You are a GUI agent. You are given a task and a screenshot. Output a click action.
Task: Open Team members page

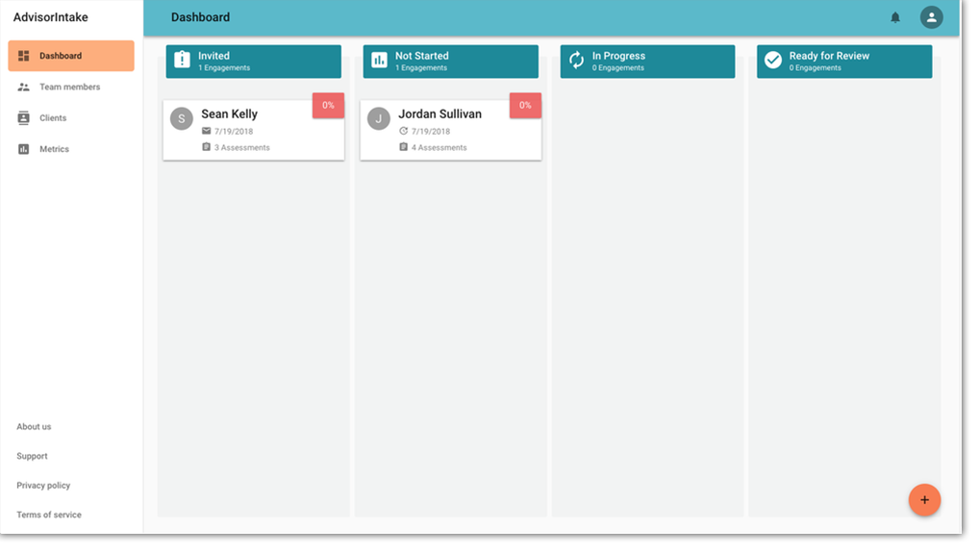71,87
